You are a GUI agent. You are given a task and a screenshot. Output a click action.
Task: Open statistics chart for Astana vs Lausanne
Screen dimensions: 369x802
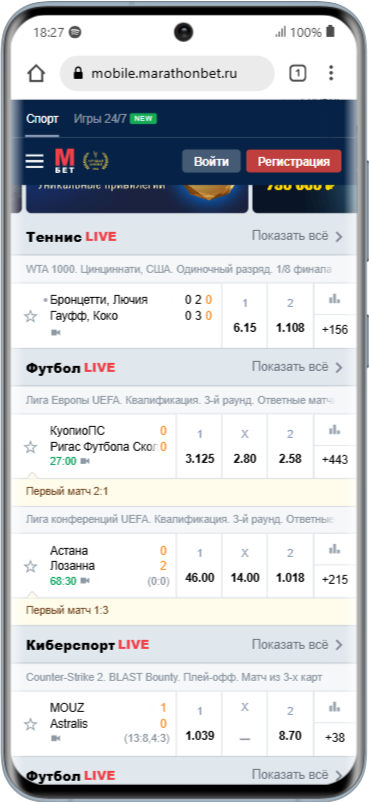tap(335, 549)
